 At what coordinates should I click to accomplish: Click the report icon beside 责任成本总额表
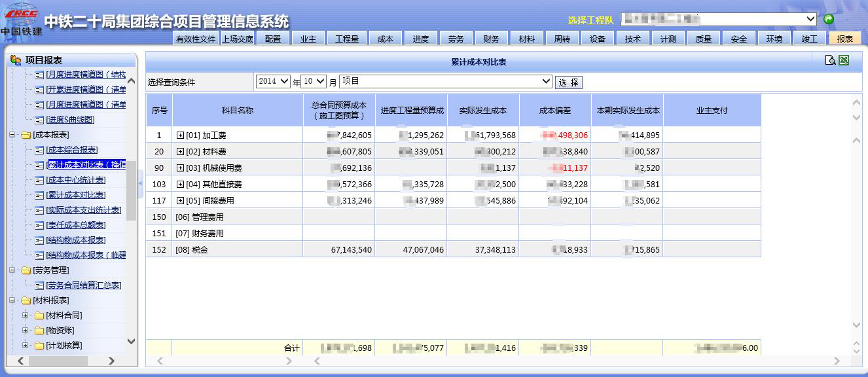(39, 225)
